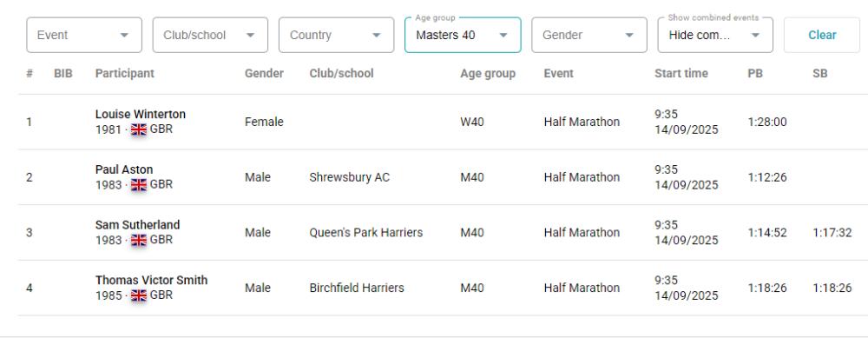
Task: Sort by the Participant column header
Action: click(124, 73)
